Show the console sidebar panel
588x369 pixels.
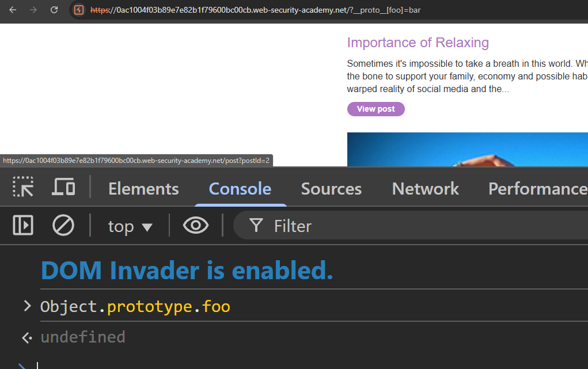click(x=23, y=226)
